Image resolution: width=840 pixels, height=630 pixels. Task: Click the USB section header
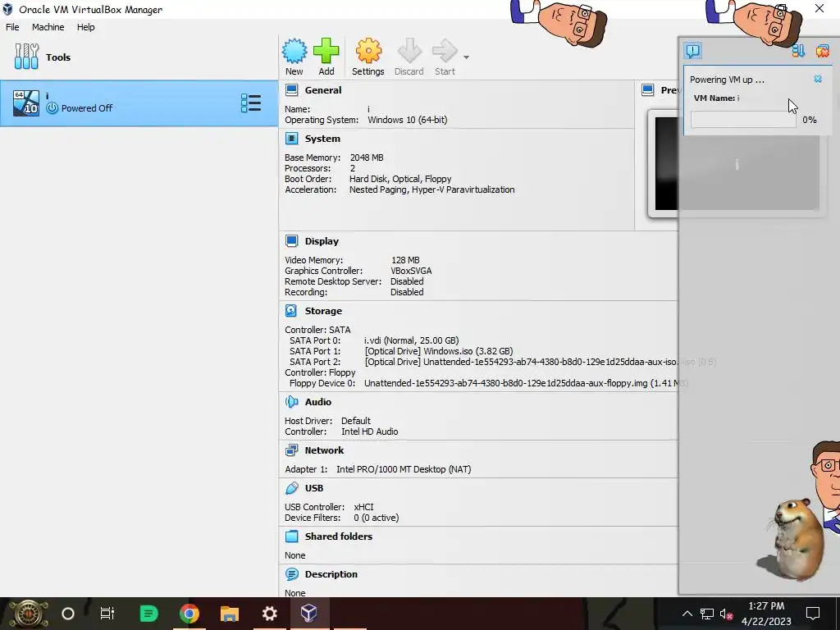pyautogui.click(x=314, y=488)
